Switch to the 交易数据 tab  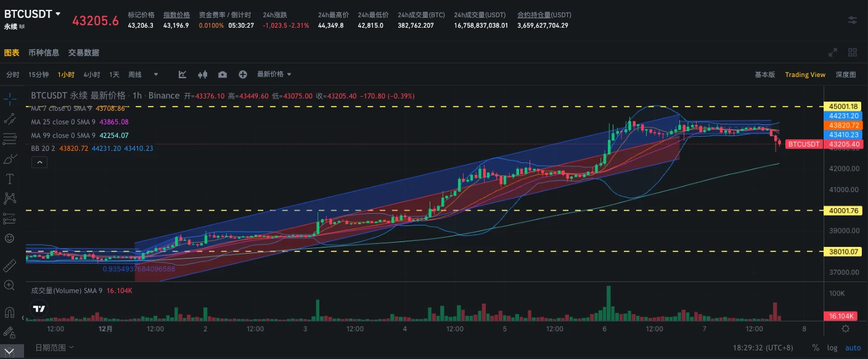click(84, 53)
